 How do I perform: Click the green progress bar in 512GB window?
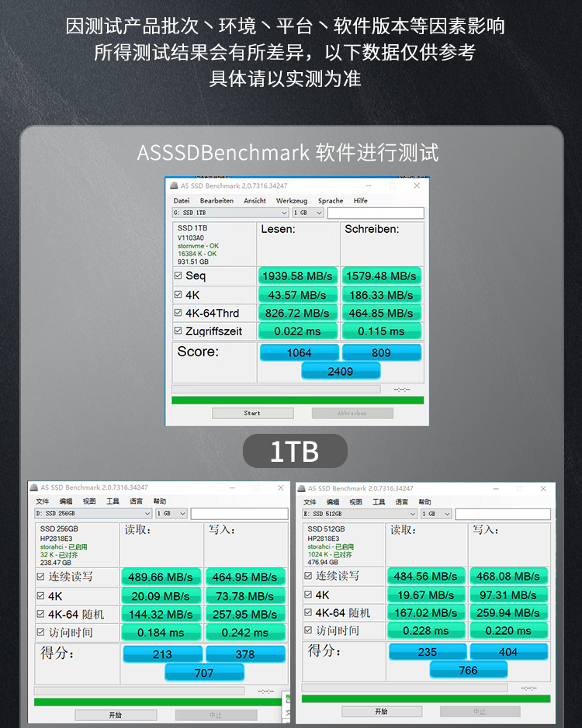tap(426, 699)
